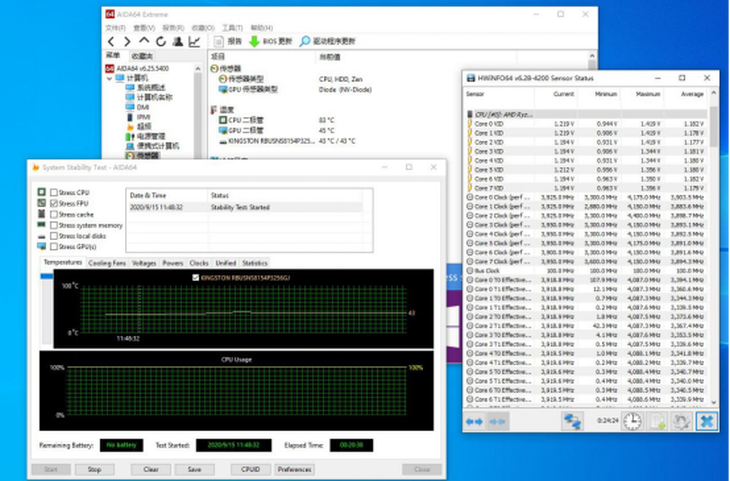The image size is (730, 481).
Task: Open the 帮助(H) menu
Action: (262, 28)
